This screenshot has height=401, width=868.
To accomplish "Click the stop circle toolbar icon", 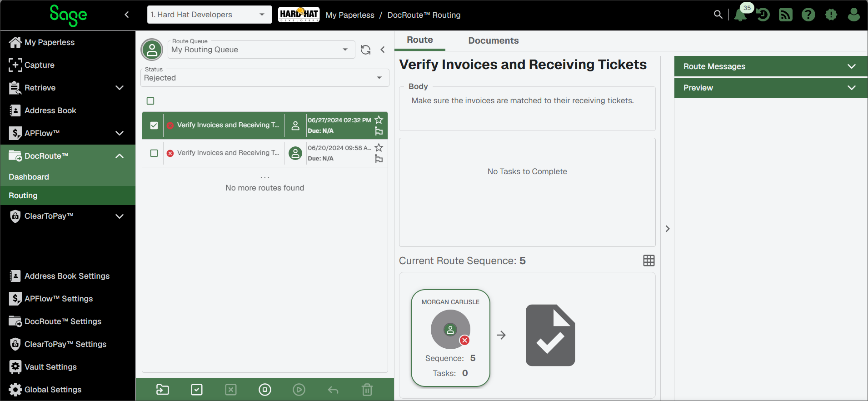I will click(x=265, y=390).
